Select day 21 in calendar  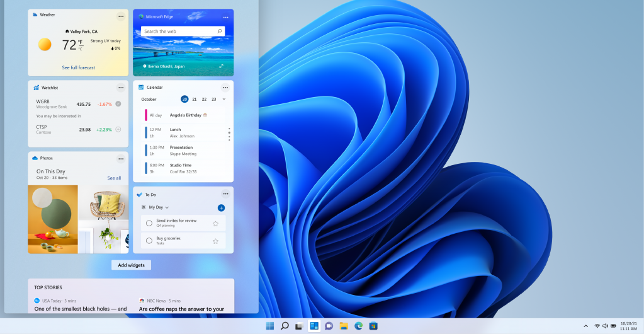[x=195, y=99]
